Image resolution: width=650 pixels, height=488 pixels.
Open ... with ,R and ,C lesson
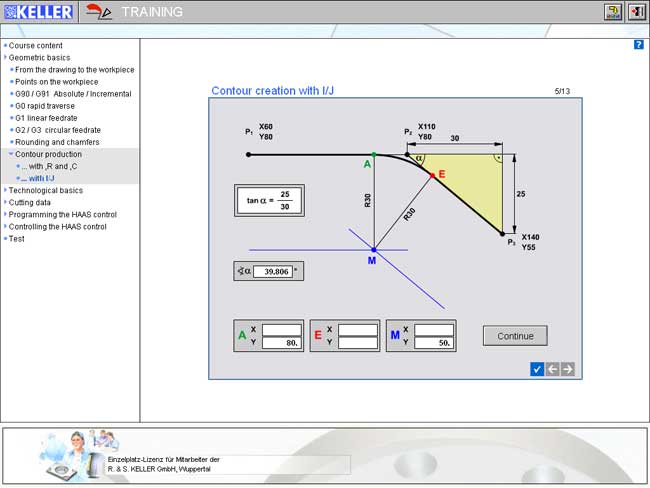coord(49,166)
